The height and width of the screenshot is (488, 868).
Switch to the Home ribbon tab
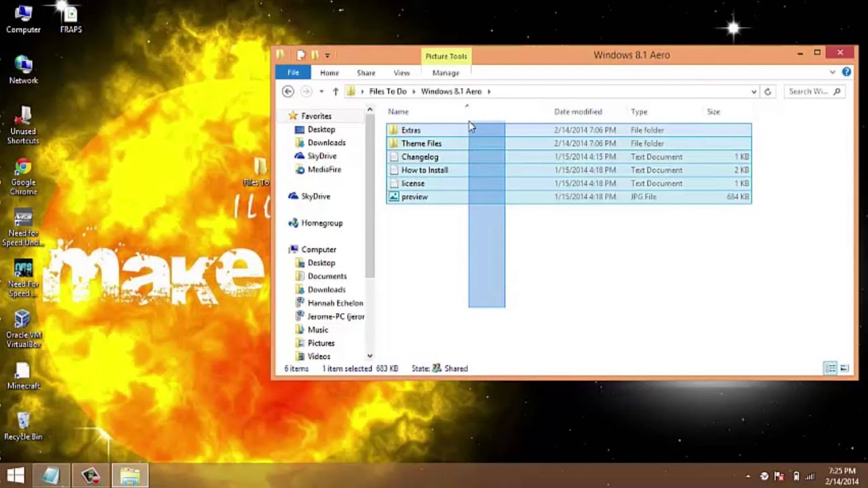(x=330, y=73)
